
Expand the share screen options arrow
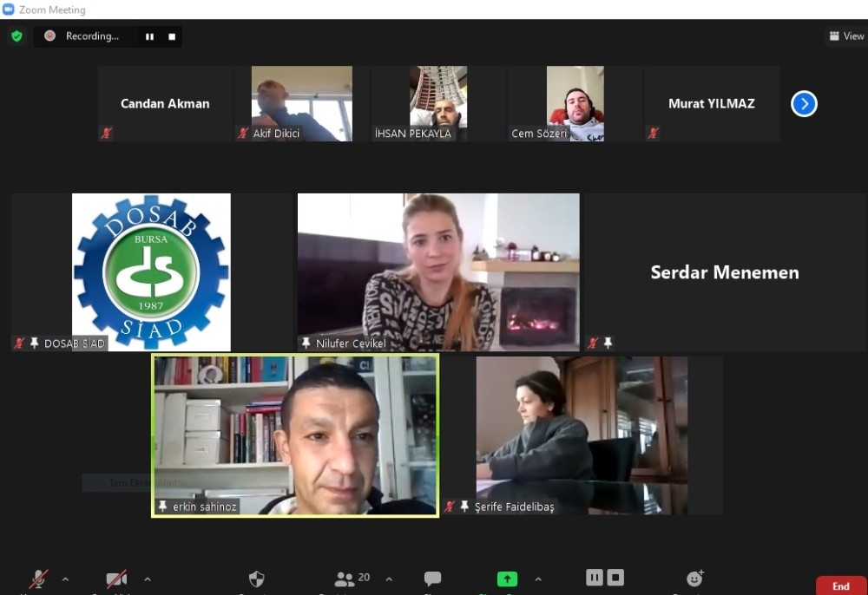[538, 579]
